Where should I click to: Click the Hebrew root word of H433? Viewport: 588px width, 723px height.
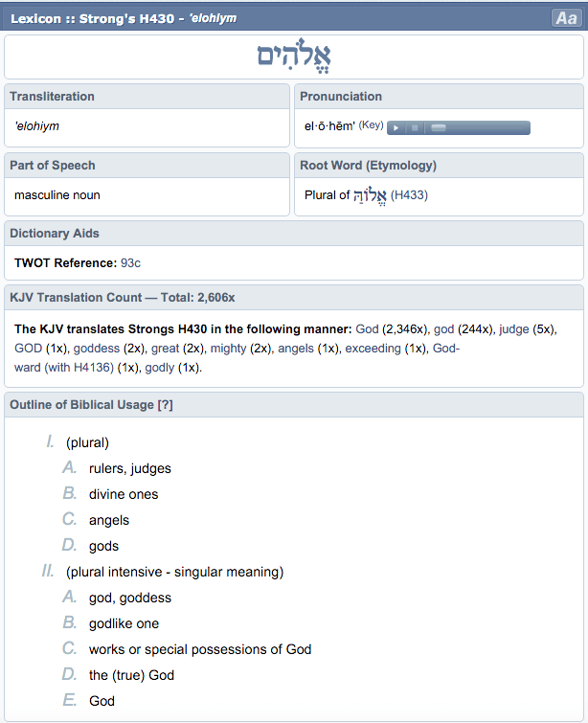pyautogui.click(x=370, y=195)
